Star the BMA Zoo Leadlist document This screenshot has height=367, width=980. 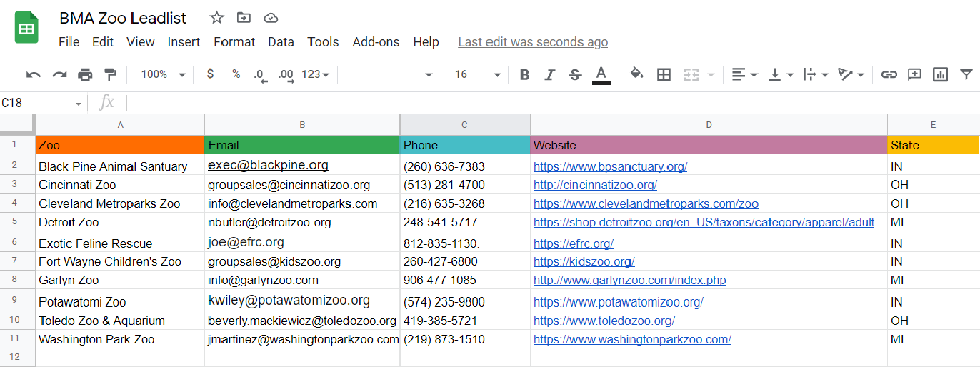(x=217, y=18)
